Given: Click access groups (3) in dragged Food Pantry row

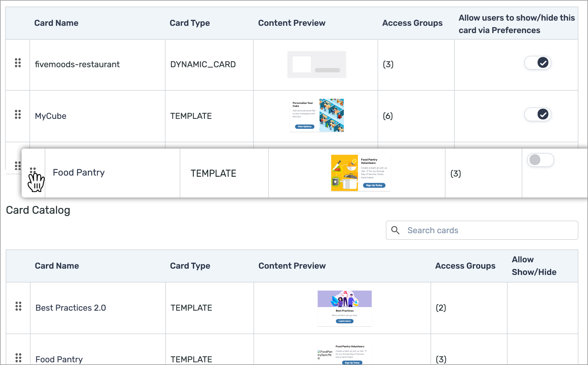Looking at the screenshot, I should point(456,173).
